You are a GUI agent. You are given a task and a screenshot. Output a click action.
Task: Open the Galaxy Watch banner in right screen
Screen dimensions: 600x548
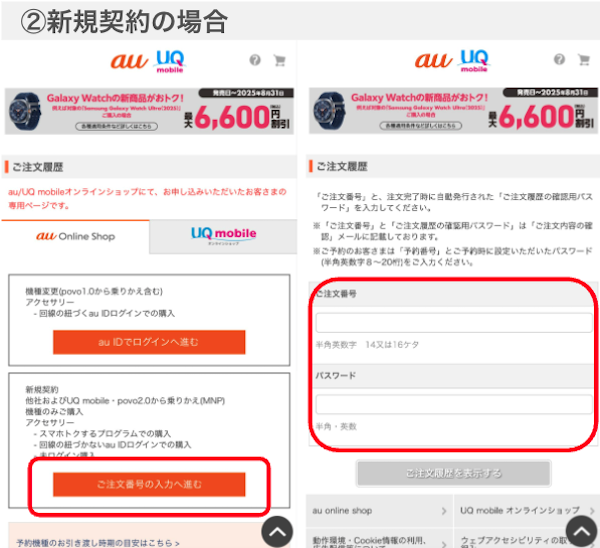click(x=453, y=111)
